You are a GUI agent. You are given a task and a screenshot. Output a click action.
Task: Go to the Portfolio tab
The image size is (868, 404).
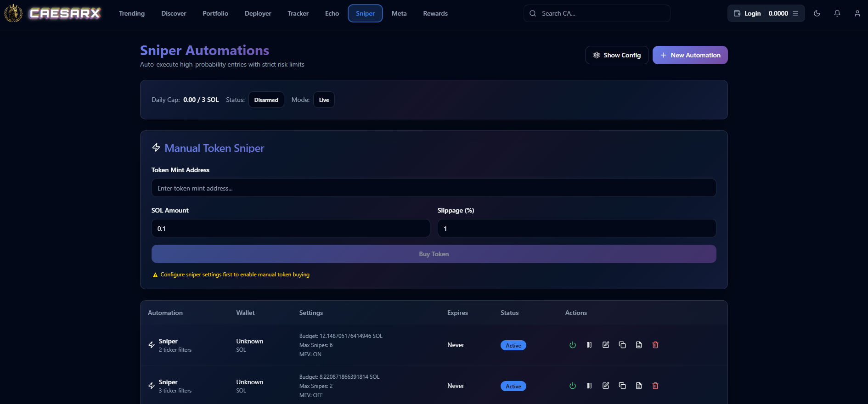click(215, 13)
